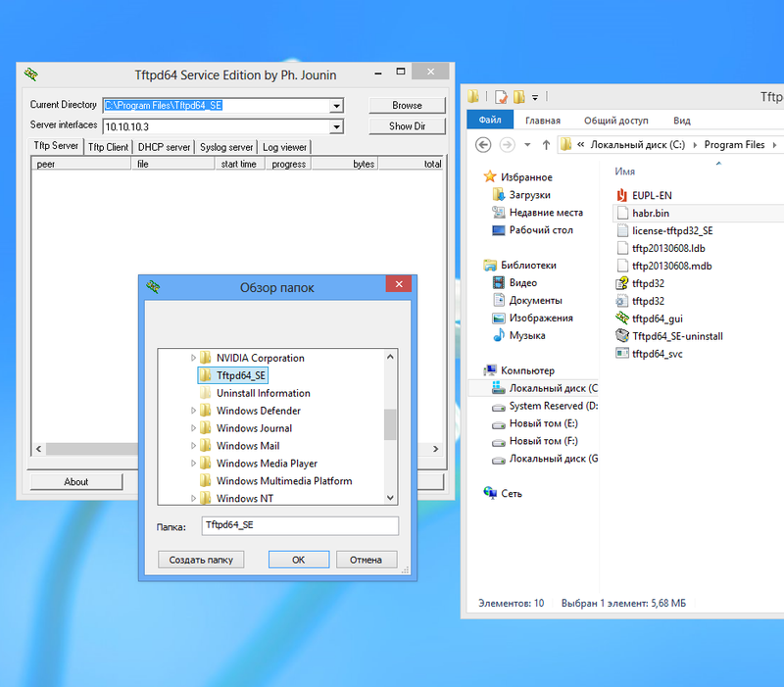The image size is (784, 687).
Task: Select the Tftpd64_SE folder in tree
Action: (x=233, y=375)
